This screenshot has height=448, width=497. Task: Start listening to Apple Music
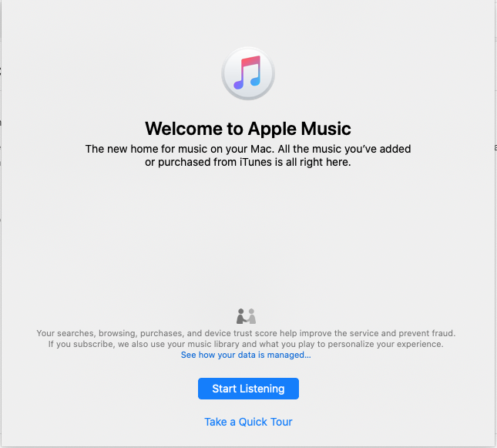(248, 389)
